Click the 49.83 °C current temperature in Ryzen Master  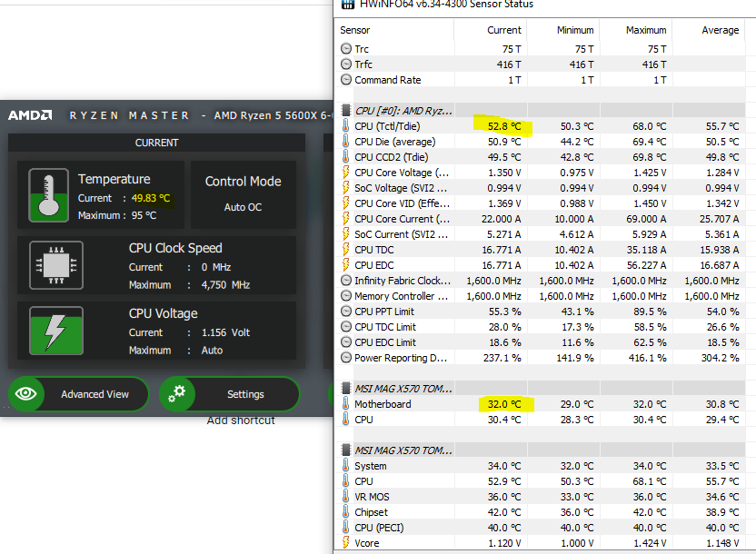click(151, 198)
